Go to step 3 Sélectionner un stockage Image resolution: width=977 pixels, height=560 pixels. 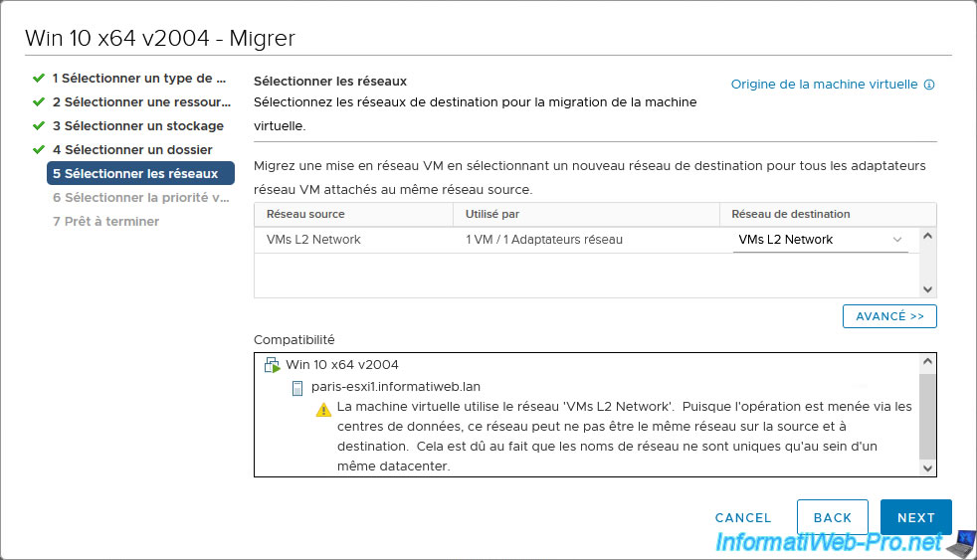click(x=137, y=125)
